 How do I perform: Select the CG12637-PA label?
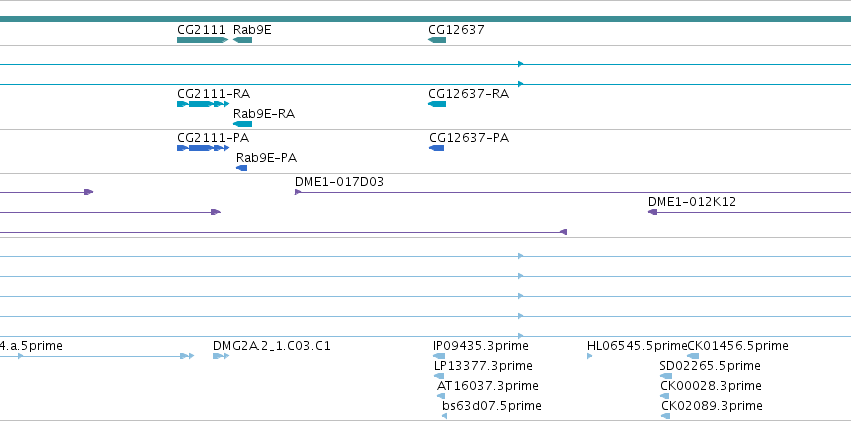[469, 138]
